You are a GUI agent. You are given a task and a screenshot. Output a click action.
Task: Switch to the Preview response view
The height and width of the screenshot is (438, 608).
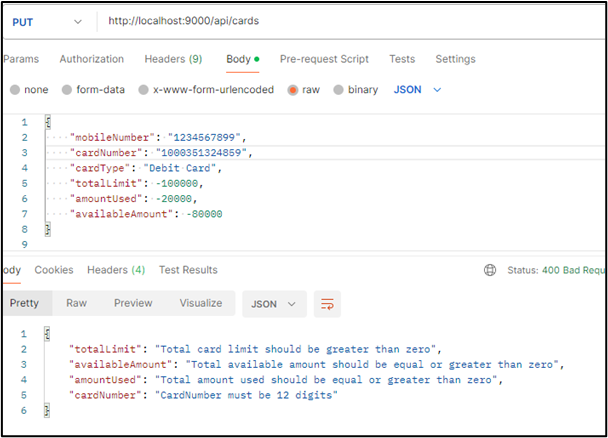(133, 303)
